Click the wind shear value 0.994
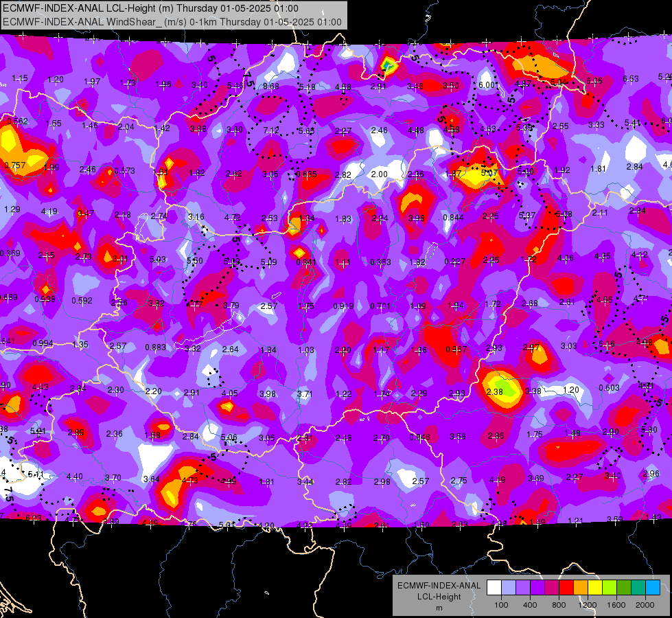Image resolution: width=672 pixels, height=618 pixels. point(43,343)
